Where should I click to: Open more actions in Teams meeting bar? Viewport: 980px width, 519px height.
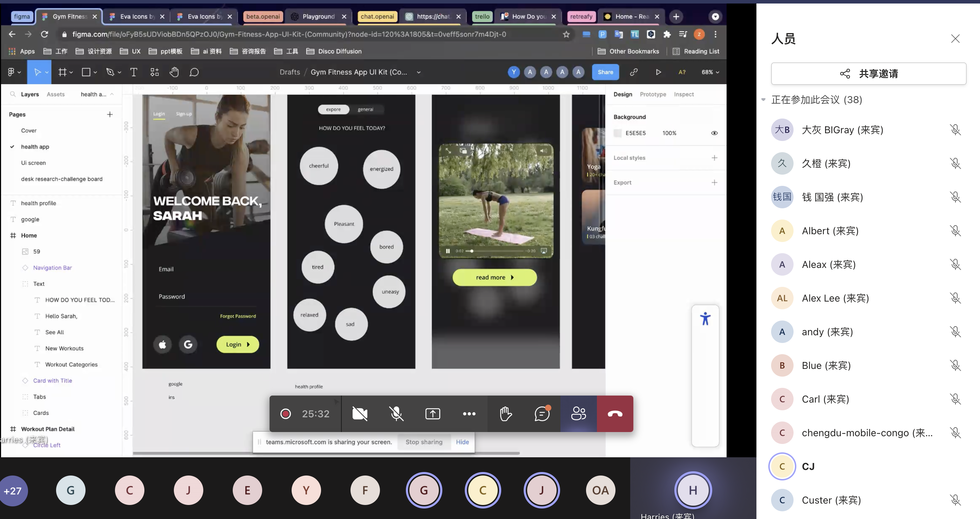click(469, 413)
